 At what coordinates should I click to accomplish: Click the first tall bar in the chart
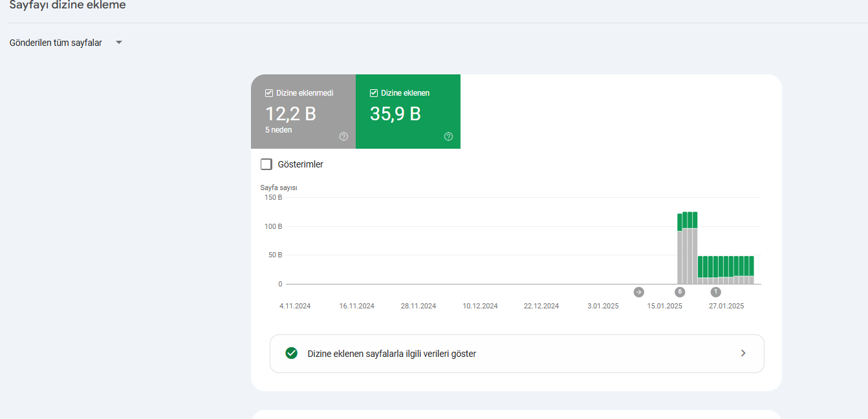click(x=680, y=248)
